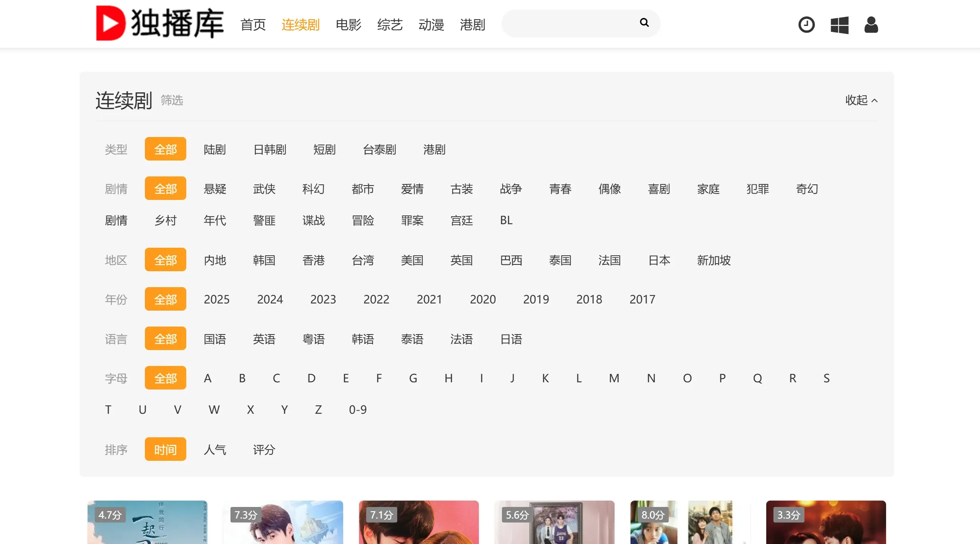Select letter K in the alphabet filter
The width and height of the screenshot is (980, 544).
(x=545, y=378)
